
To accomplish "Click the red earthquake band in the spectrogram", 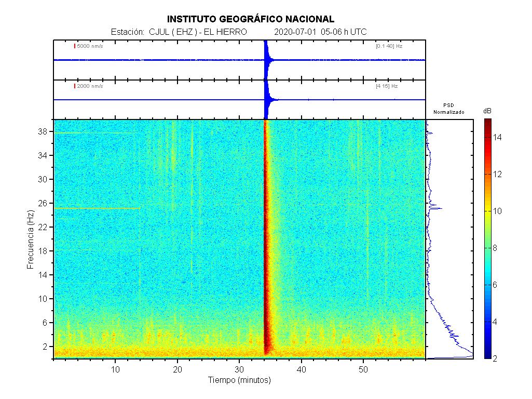I will click(x=267, y=238).
